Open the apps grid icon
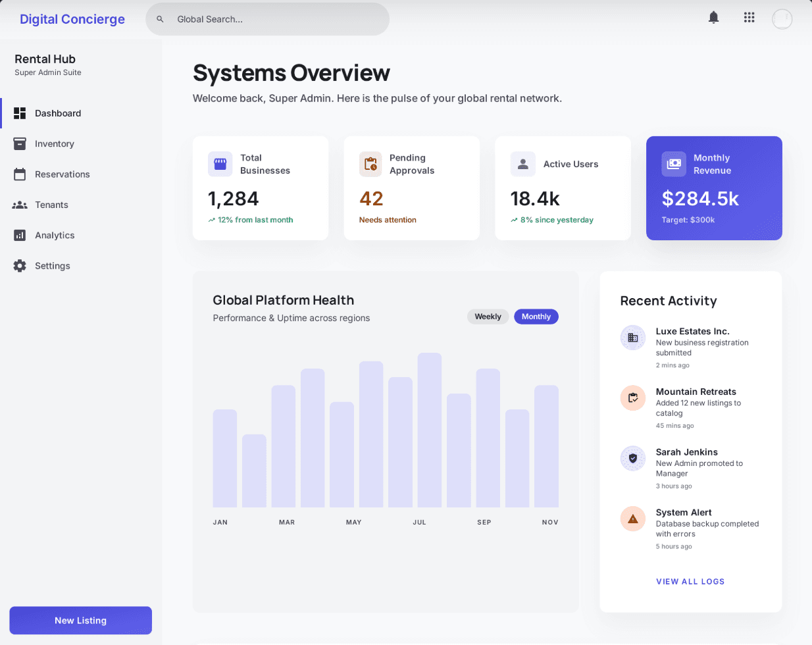This screenshot has width=812, height=645. tap(749, 18)
